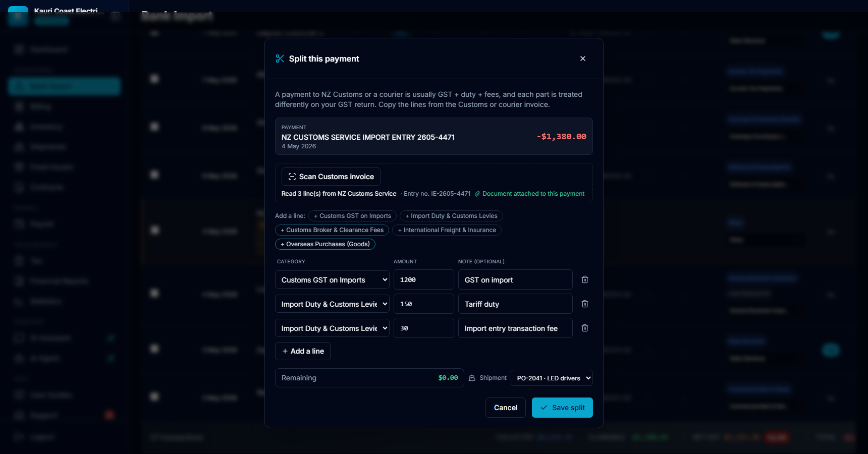The height and width of the screenshot is (454, 868).
Task: Add an International Freight & Insurance line
Action: point(447,230)
